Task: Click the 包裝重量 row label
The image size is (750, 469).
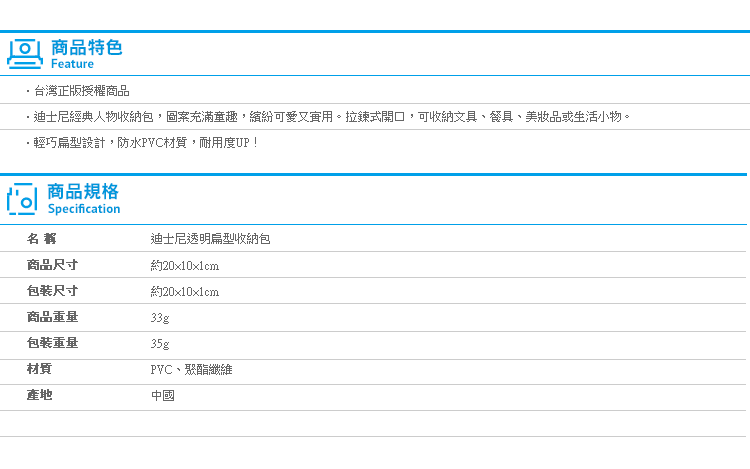Action: 53,343
